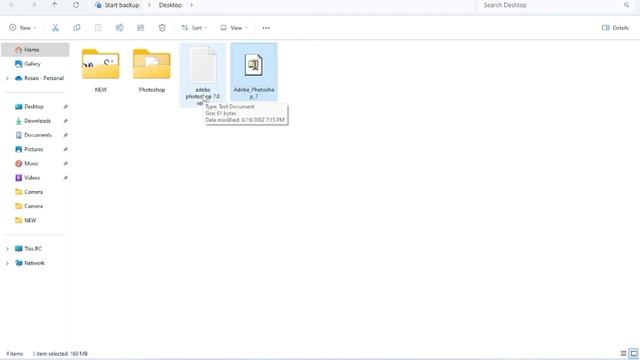Click the search magnifier icon

click(x=627, y=5)
